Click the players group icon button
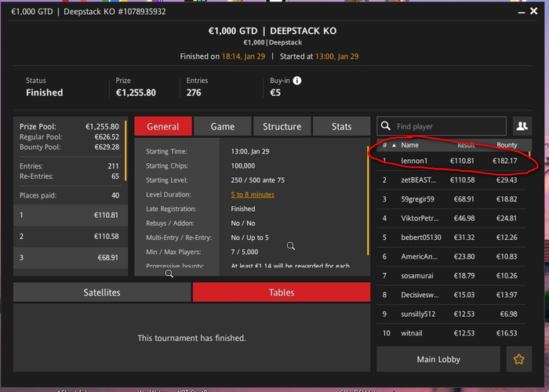The height and width of the screenshot is (392, 549). click(x=522, y=126)
